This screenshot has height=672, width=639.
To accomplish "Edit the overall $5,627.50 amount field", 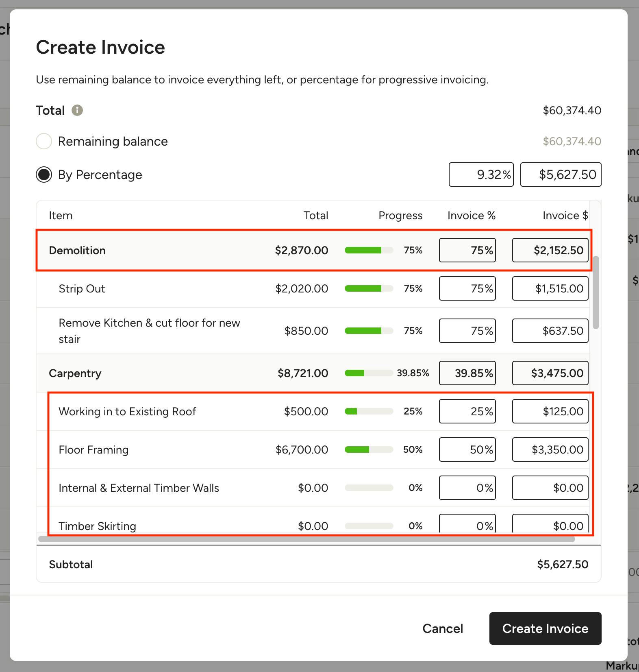I will 561,175.
